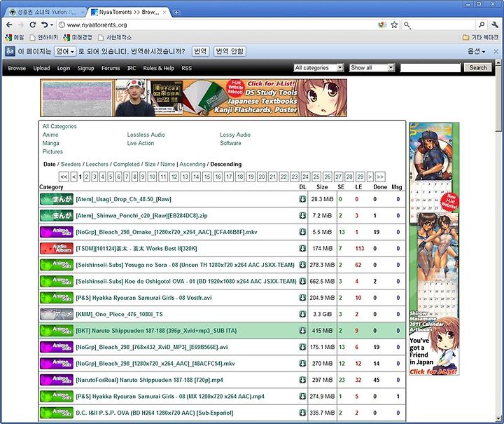
Task: Download Koe de Oshigoto OVA via DL icon
Action: tap(302, 281)
